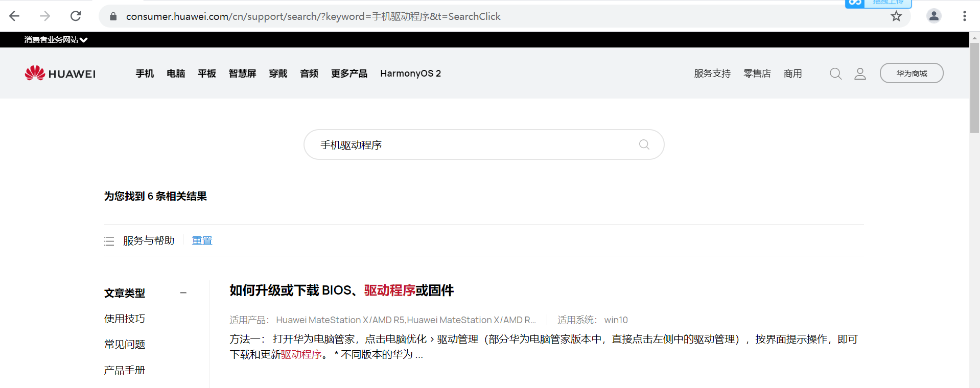Image resolution: width=980 pixels, height=388 pixels.
Task: Click the 适用产品 Huawei MateStation X text
Action: (383, 320)
